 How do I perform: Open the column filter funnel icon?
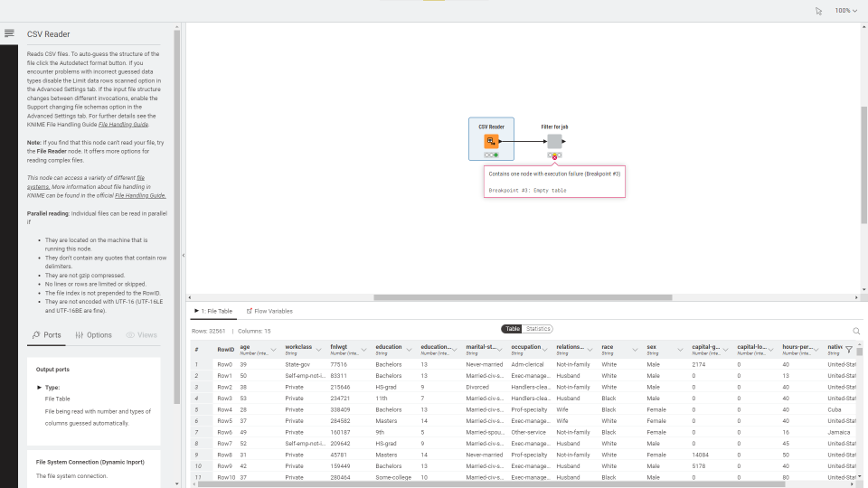[x=849, y=349]
